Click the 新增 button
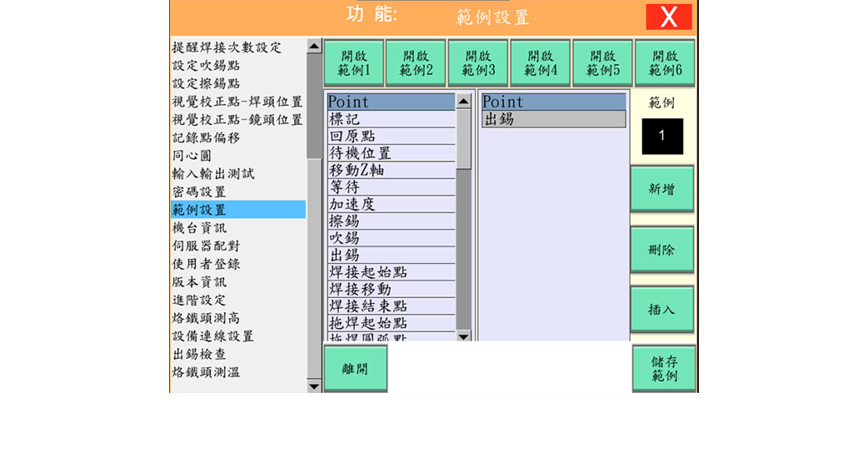Viewport: 868px width, 472px height. pos(662,190)
